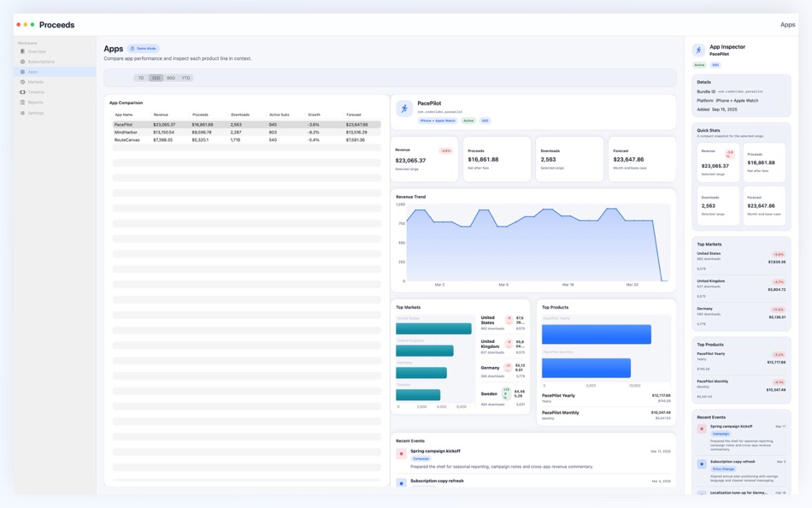Switch range to 7D
The image size is (812, 508).
point(141,78)
